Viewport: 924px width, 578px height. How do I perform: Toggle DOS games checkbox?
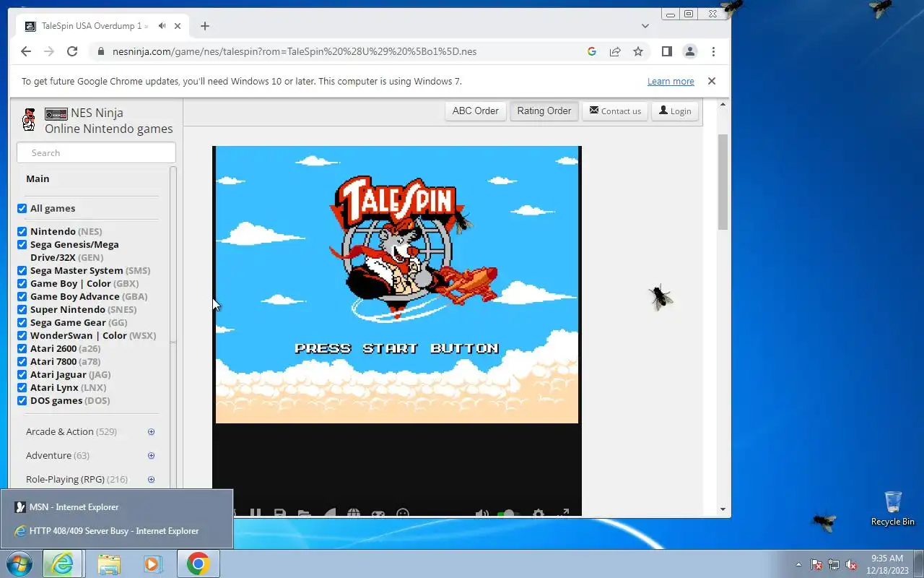(x=22, y=400)
